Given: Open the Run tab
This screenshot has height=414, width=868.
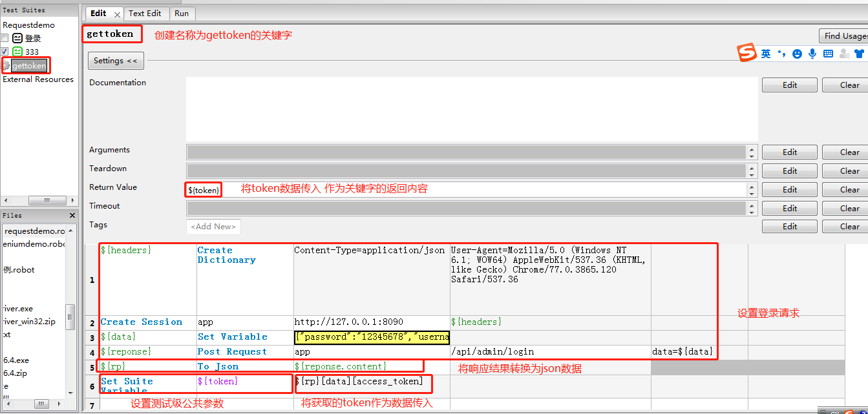Looking at the screenshot, I should click(x=182, y=13).
